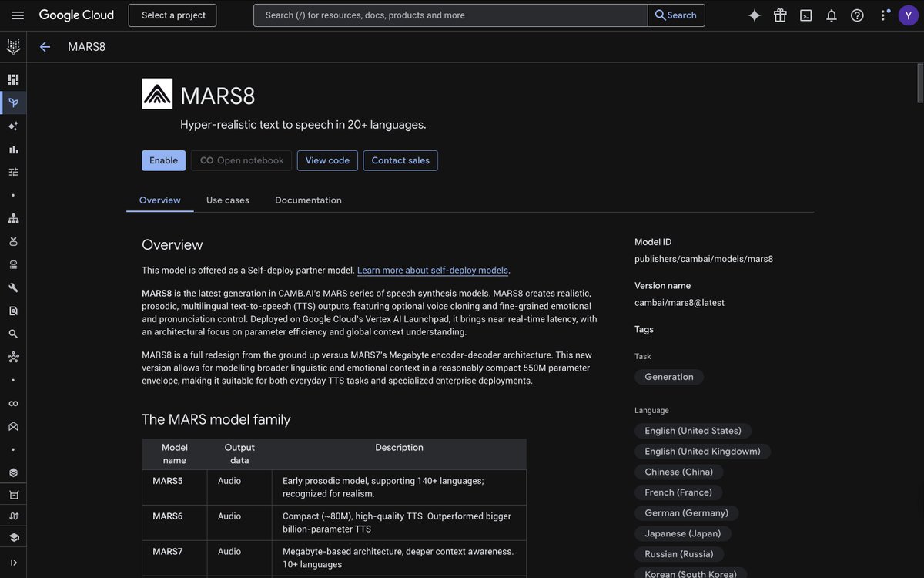
Task: Open the Dashboard grid icon in sidebar
Action: (x=13, y=79)
